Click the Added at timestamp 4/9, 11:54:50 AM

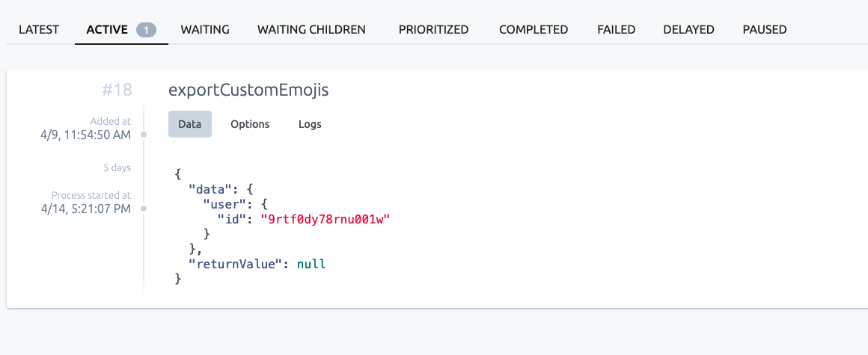tap(86, 135)
